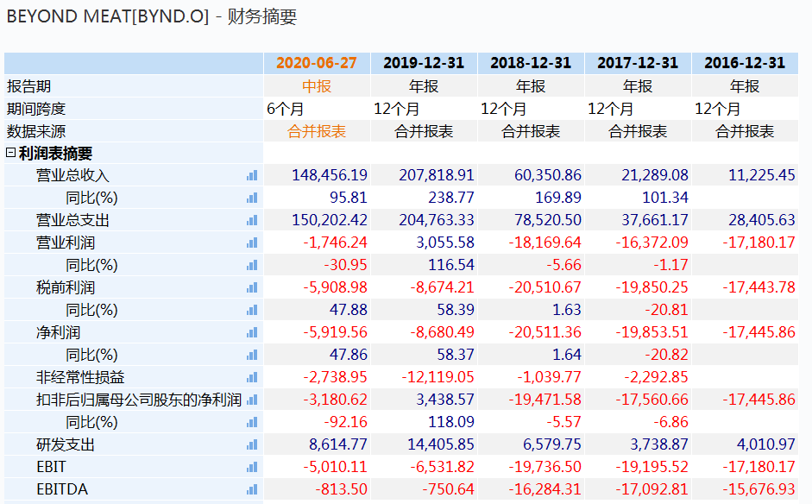Image resolution: width=812 pixels, height=504 pixels.
Task: Click net profit value -5,919.56
Action: pyautogui.click(x=335, y=332)
